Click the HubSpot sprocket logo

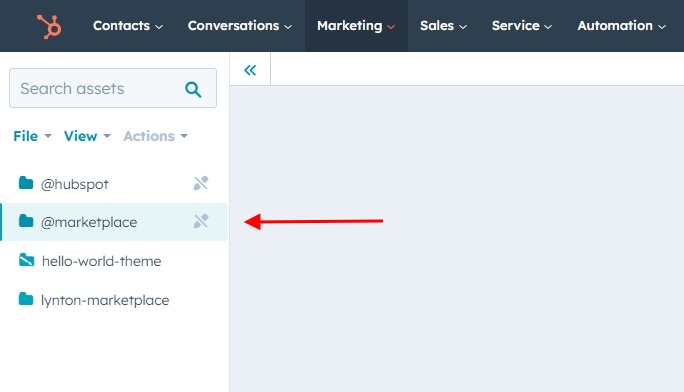click(49, 26)
